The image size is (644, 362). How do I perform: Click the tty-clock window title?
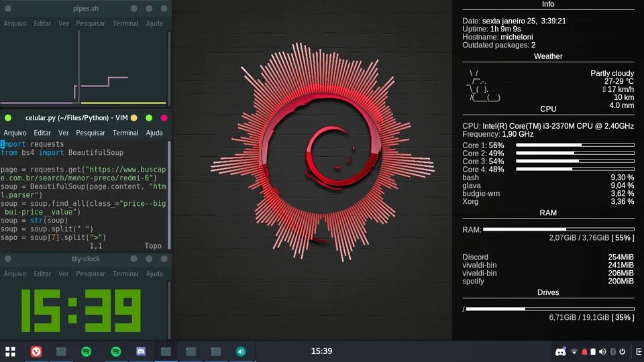[86, 259]
